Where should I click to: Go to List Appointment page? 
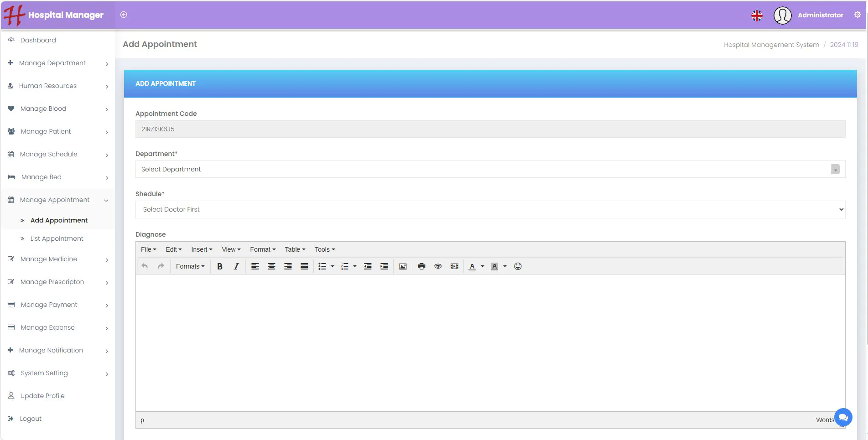[x=57, y=238]
